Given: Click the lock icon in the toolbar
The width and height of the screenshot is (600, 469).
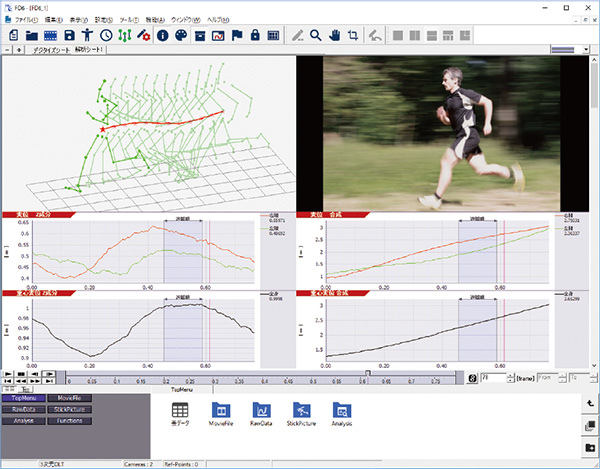Looking at the screenshot, I should click(255, 36).
